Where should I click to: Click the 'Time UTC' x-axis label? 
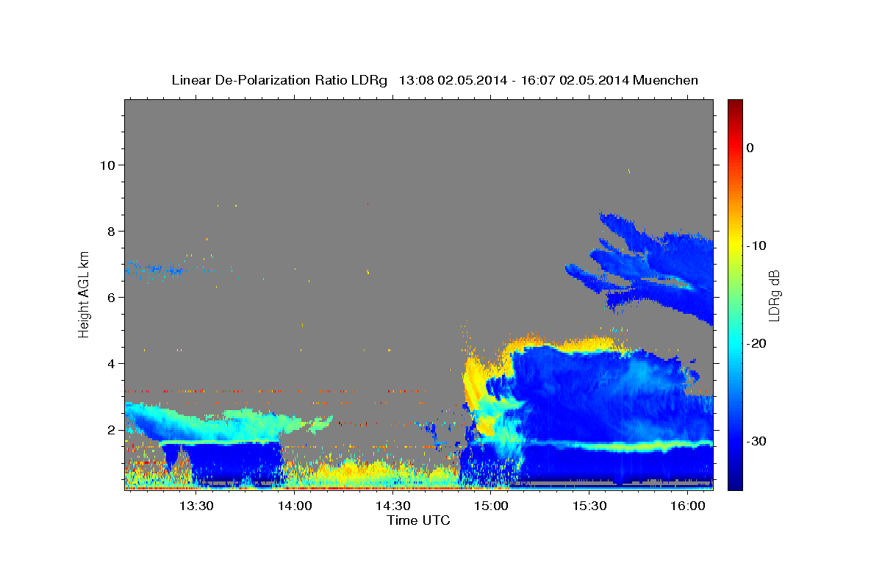click(418, 520)
